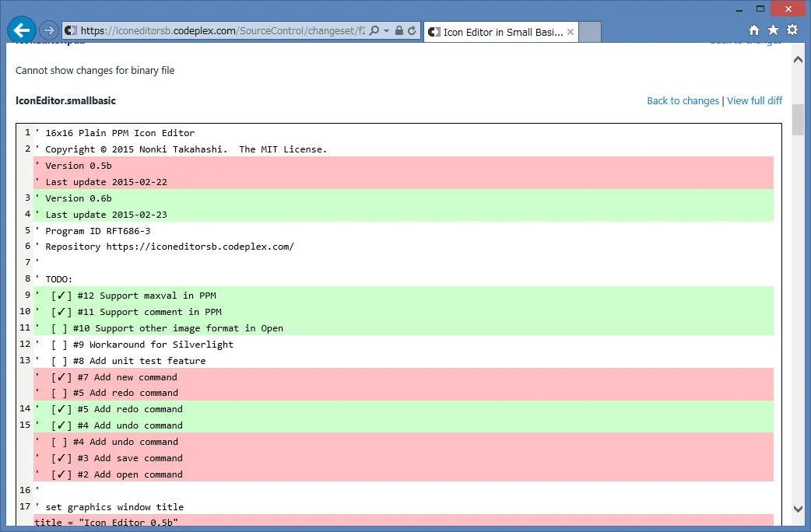Click the vertical scrollbar thumb
Viewport: 811px width, 532px height.
point(798,120)
